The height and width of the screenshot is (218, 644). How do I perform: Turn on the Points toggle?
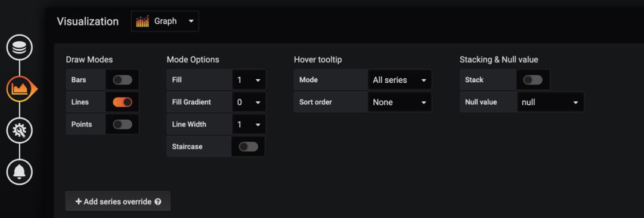coord(122,124)
